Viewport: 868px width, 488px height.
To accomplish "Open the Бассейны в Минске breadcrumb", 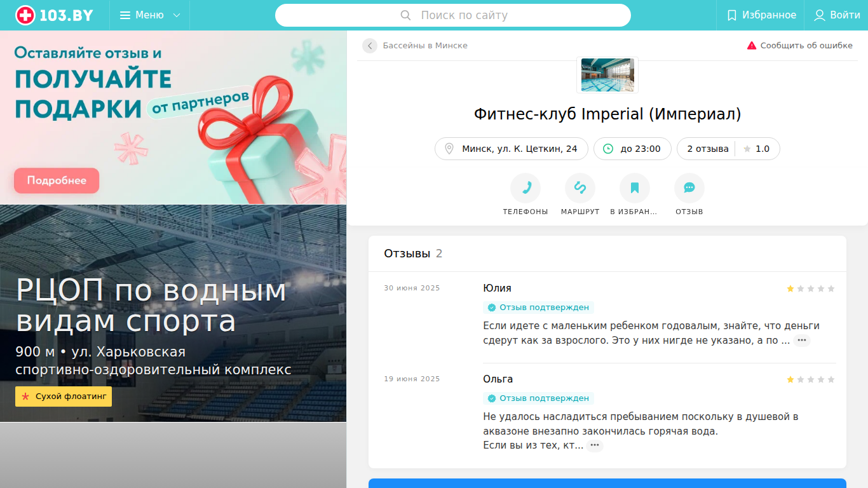I will click(425, 46).
